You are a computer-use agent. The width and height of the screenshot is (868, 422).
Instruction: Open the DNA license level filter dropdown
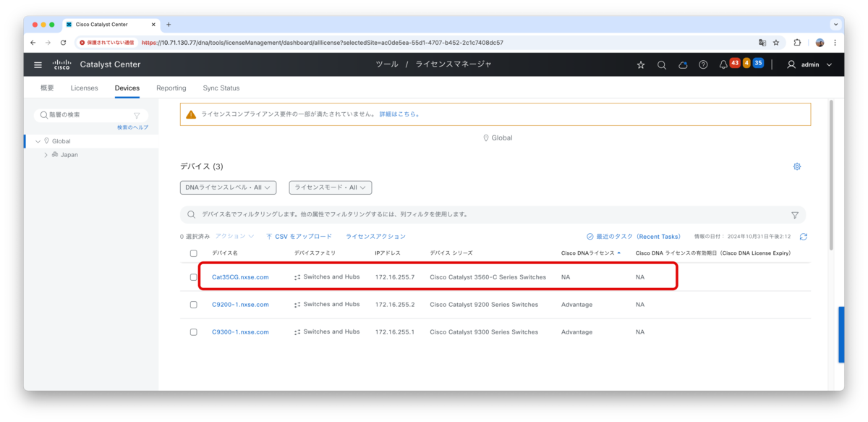228,187
